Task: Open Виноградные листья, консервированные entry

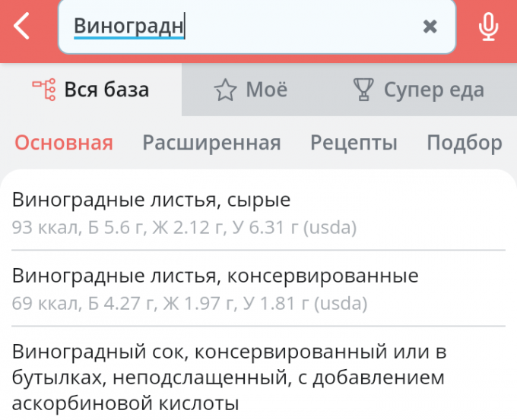Action: (258, 289)
